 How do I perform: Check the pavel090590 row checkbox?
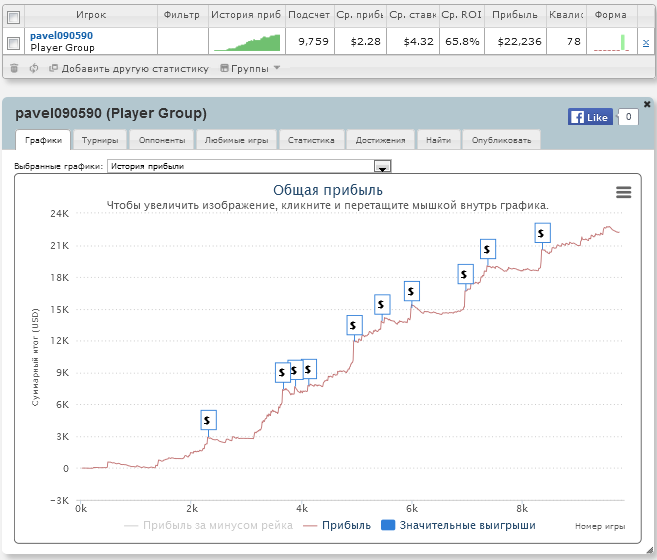pyautogui.click(x=13, y=43)
